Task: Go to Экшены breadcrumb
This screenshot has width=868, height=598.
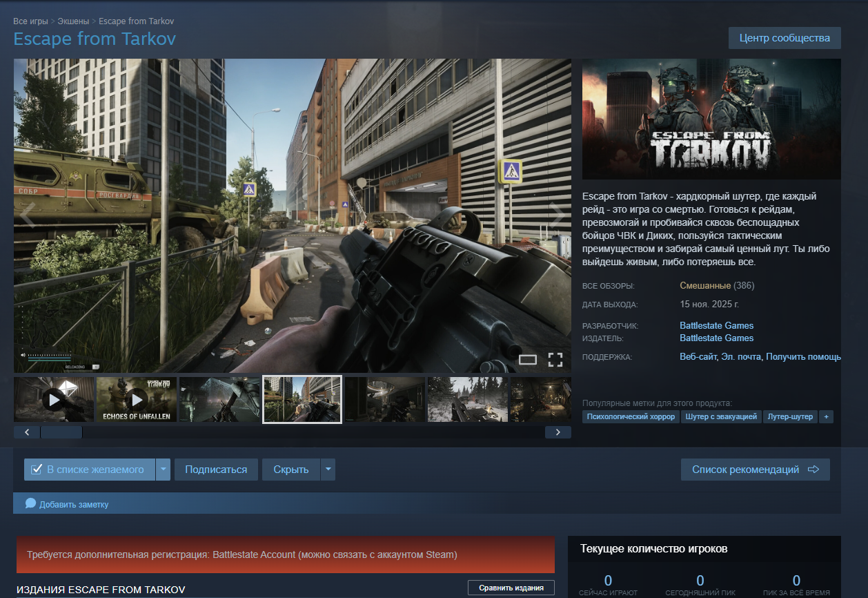Action: [73, 21]
